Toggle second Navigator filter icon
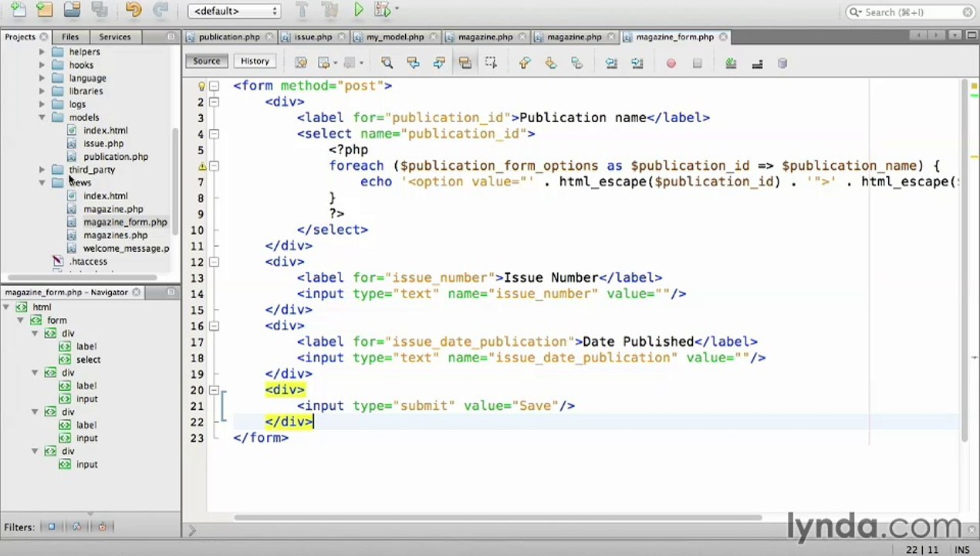This screenshot has width=980, height=556. tap(76, 527)
